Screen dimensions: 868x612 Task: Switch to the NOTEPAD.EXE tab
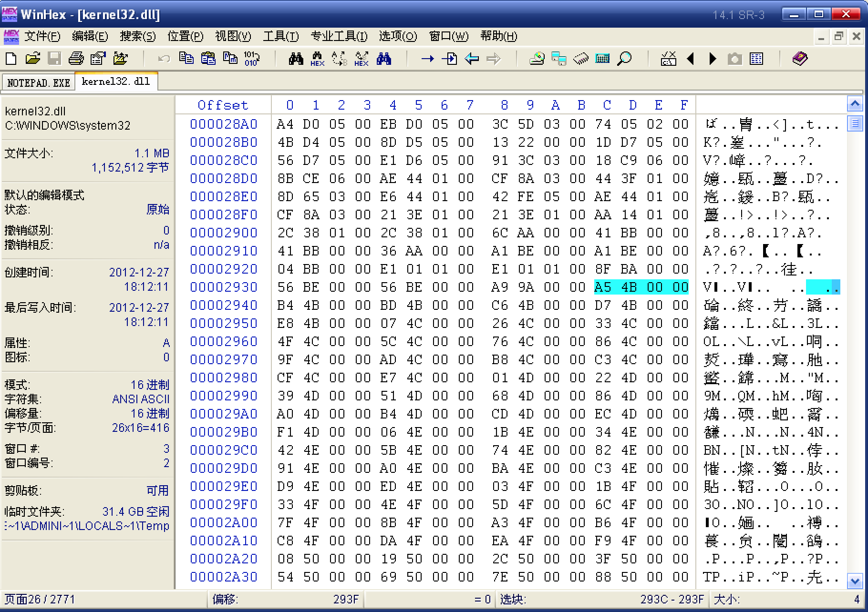(x=39, y=82)
